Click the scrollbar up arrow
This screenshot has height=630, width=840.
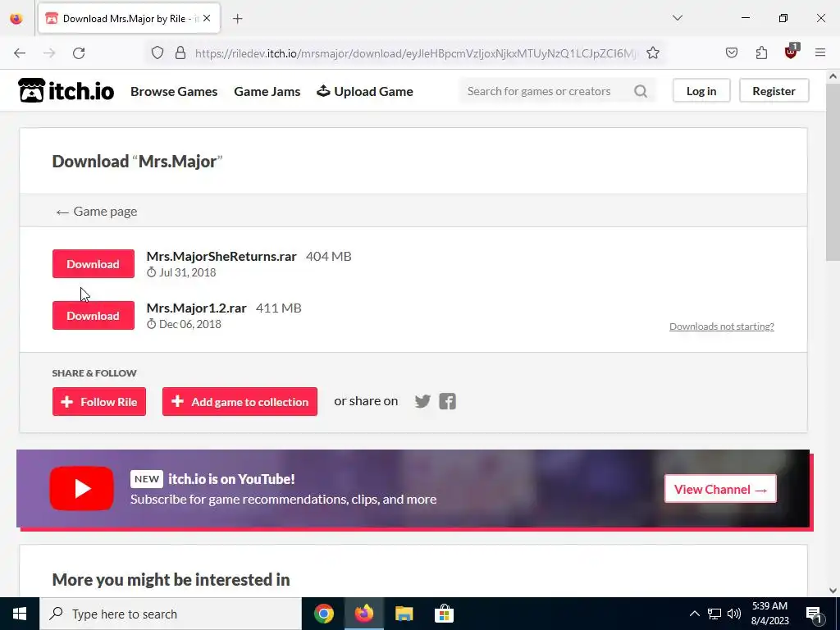coord(833,76)
